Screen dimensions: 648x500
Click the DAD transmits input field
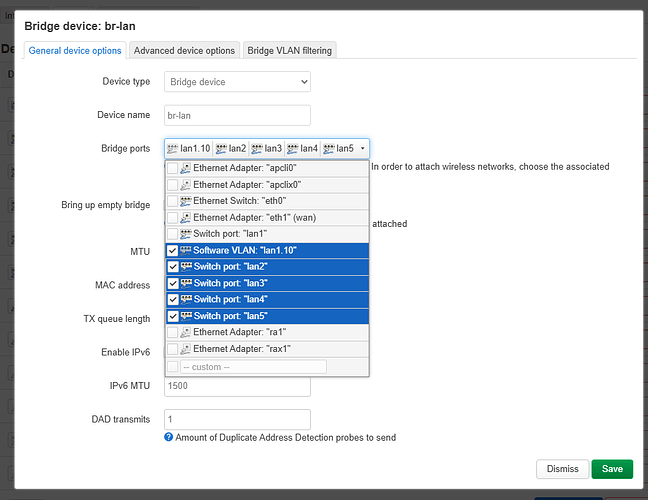[237, 419]
